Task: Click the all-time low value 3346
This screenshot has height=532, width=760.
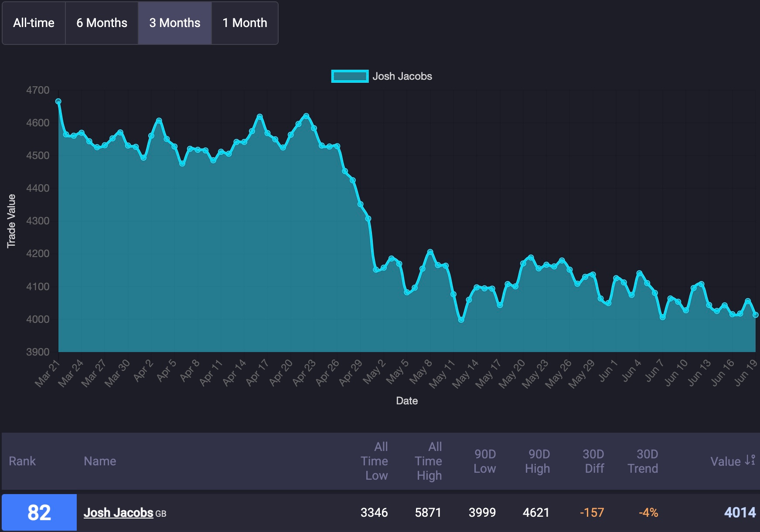Action: point(374,513)
